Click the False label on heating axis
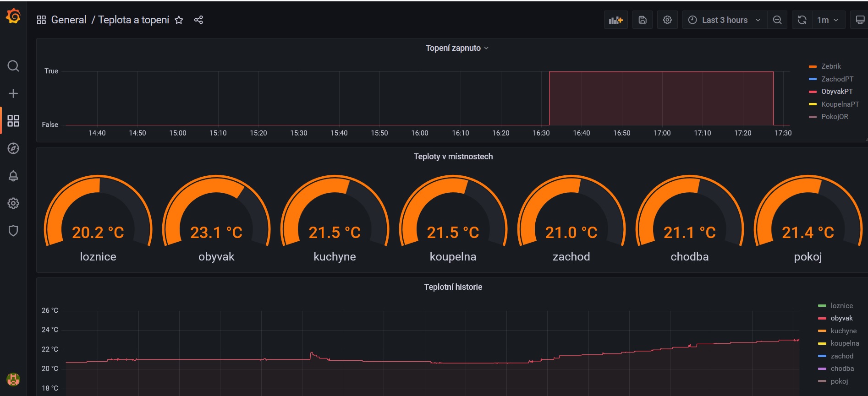Screen dimensions: 868x396 (50, 125)
